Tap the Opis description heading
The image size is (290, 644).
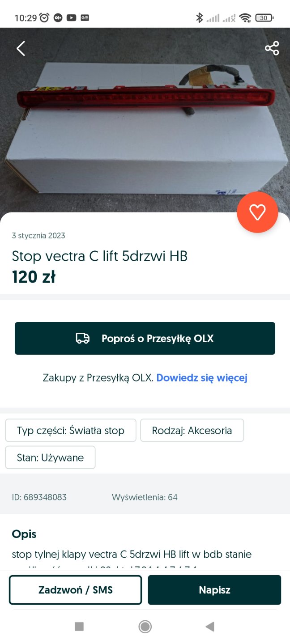24,534
